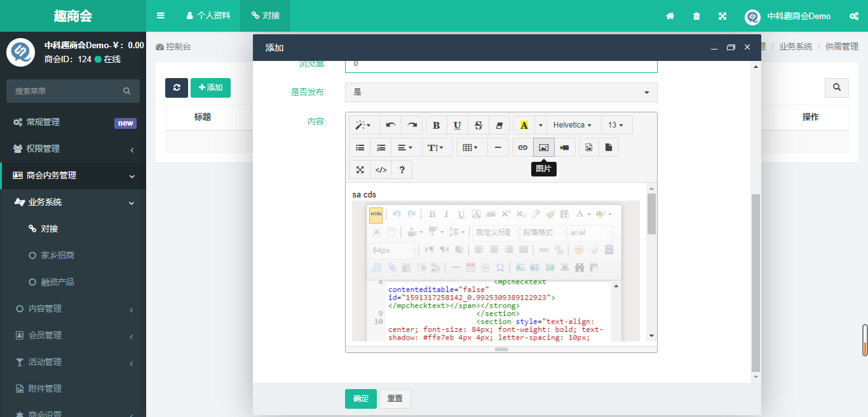Image resolution: width=868 pixels, height=417 pixels.
Task: Insert video with camera icon
Action: 564,147
